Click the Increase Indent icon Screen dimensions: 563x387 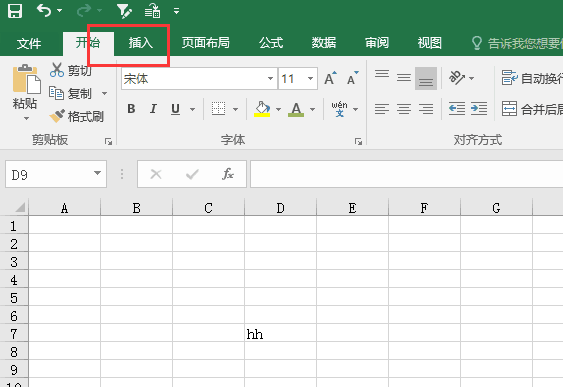coord(479,108)
